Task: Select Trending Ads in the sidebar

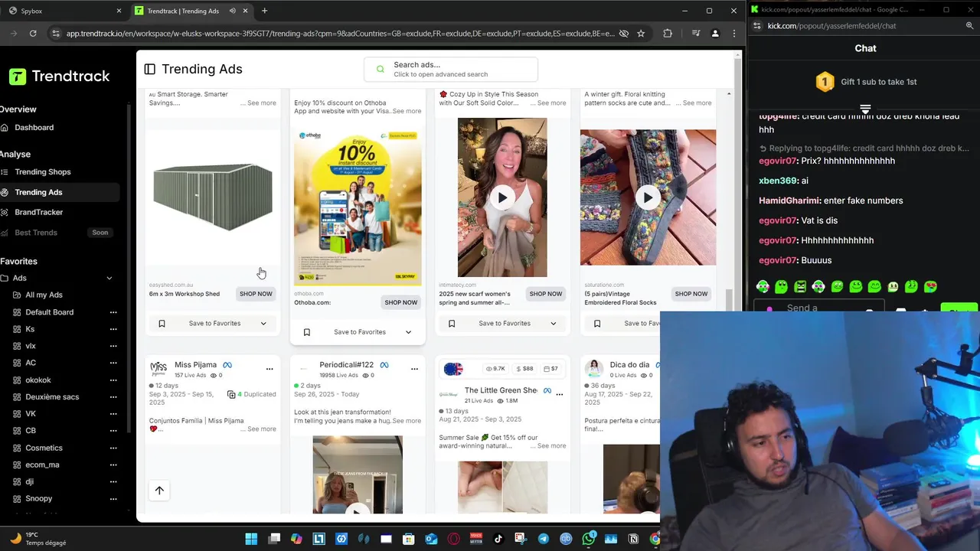Action: (x=38, y=192)
